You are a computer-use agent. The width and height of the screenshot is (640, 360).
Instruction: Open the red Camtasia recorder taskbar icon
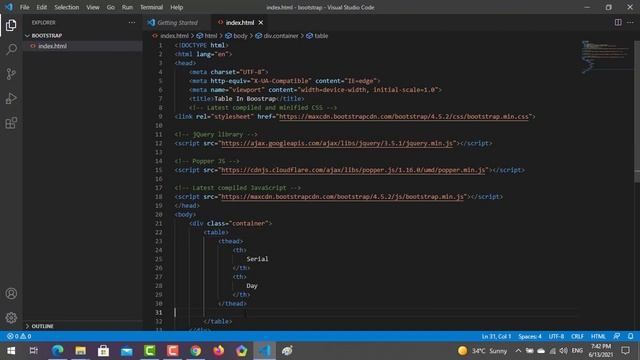coord(173,351)
